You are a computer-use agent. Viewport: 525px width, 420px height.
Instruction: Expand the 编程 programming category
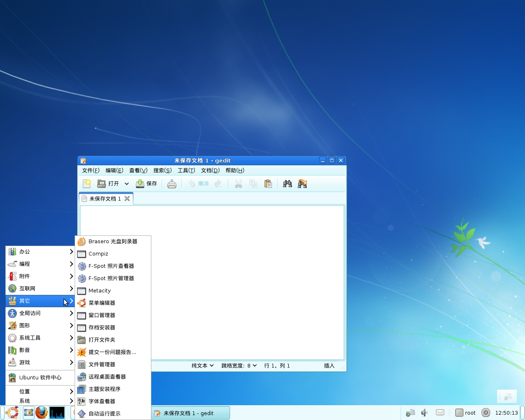coord(40,264)
